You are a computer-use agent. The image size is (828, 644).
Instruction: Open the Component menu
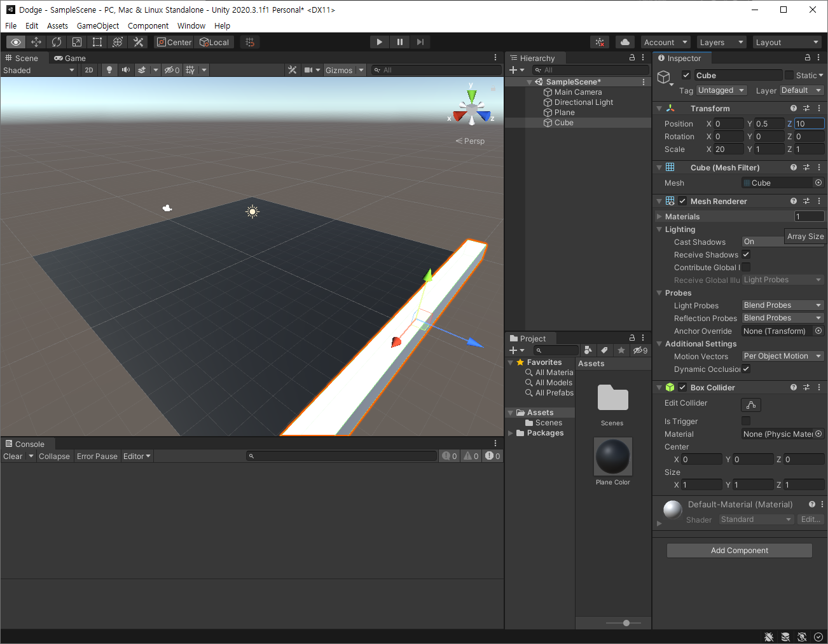(148, 25)
